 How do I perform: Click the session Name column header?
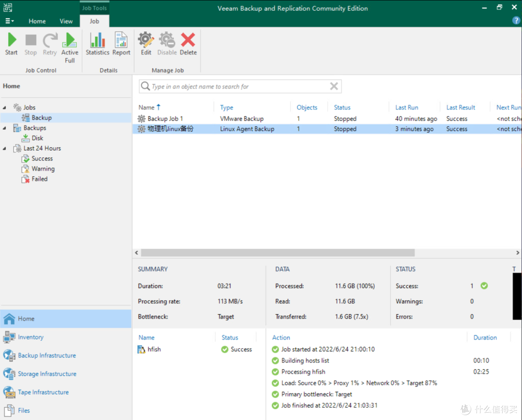pos(146,337)
